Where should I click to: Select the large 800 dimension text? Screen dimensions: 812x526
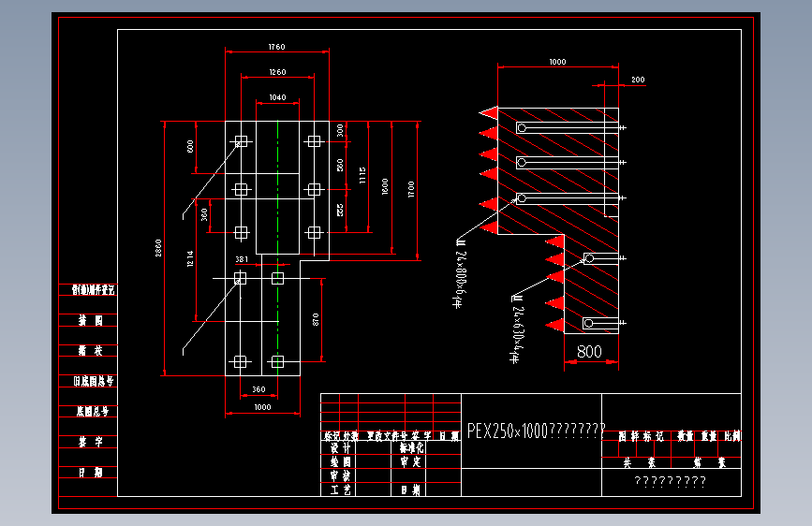coord(589,352)
